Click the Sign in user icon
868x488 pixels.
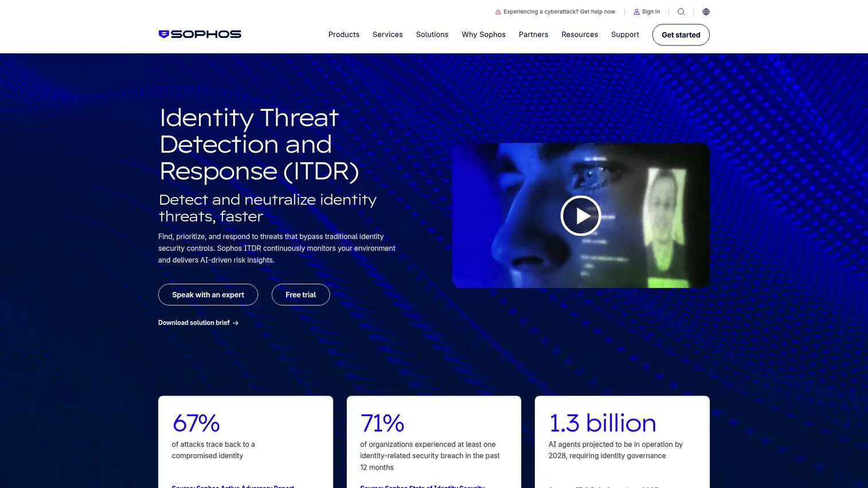(x=636, y=11)
